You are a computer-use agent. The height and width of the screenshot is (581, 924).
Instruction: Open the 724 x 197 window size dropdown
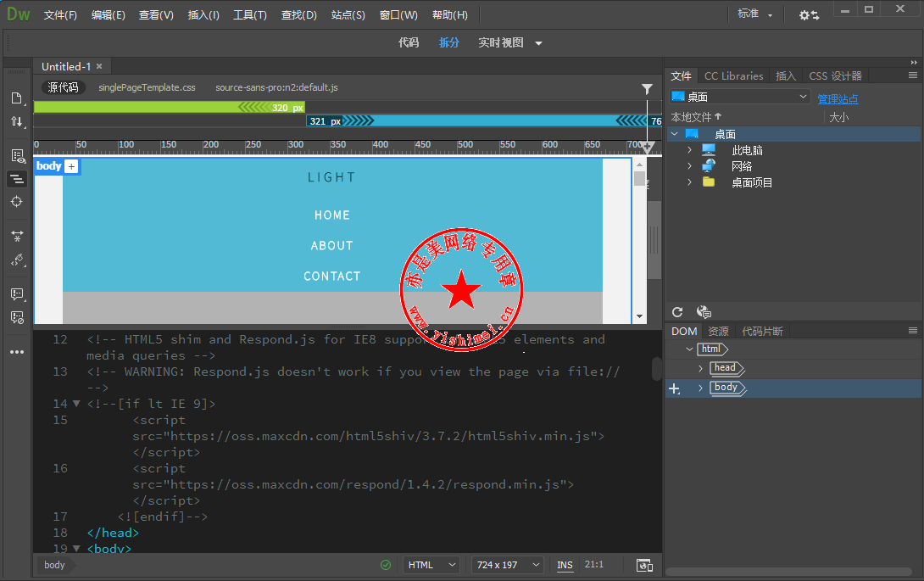507,565
